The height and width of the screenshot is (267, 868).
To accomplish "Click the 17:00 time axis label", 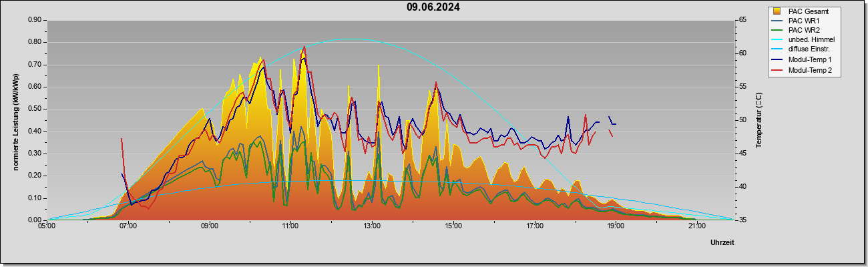I will 535,226.
